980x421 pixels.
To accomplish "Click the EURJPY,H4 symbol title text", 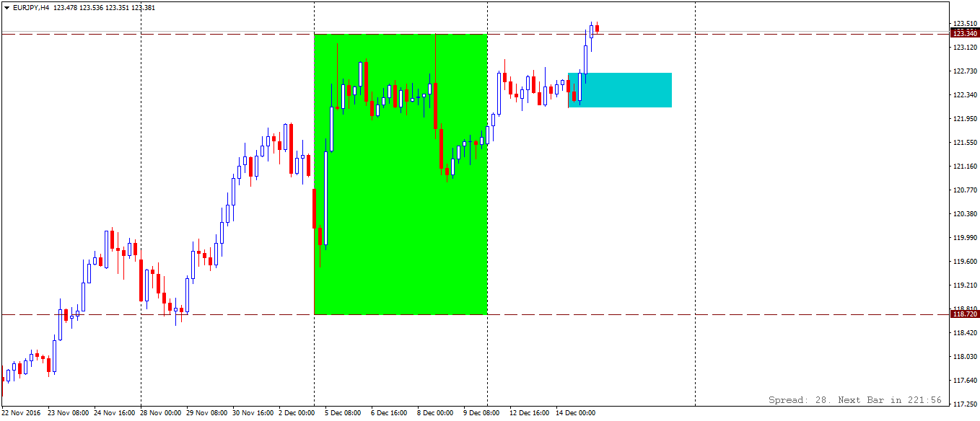I will [31, 8].
